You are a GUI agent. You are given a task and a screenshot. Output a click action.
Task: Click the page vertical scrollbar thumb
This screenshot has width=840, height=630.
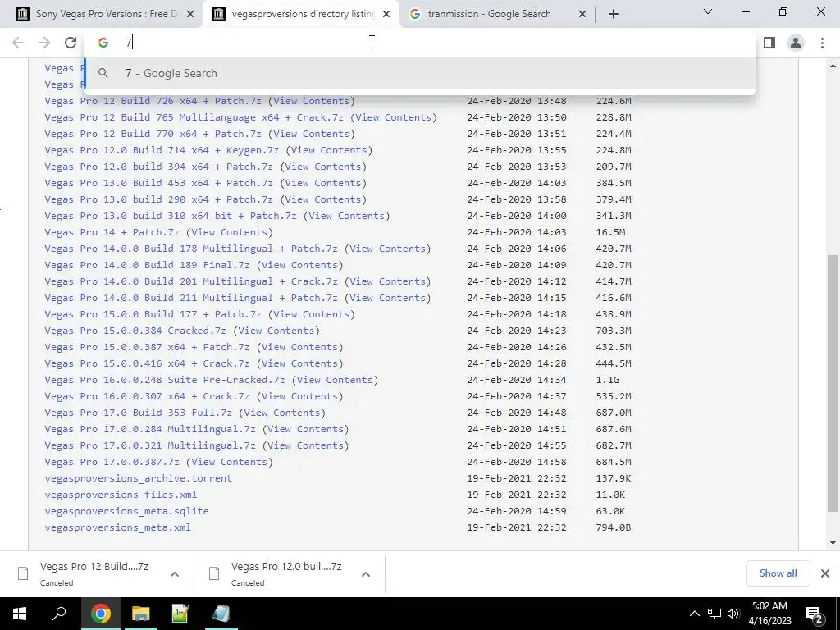[x=833, y=383]
